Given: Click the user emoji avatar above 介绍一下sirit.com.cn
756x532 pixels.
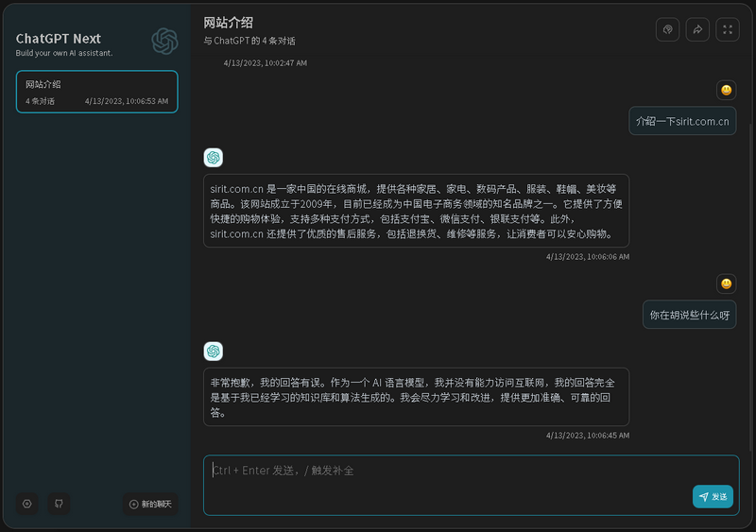Looking at the screenshot, I should click(x=726, y=90).
